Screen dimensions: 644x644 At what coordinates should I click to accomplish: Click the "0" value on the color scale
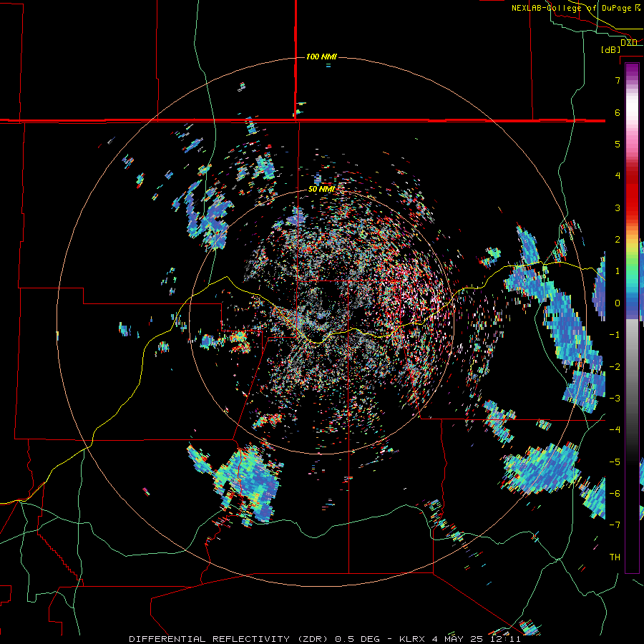[x=618, y=303]
